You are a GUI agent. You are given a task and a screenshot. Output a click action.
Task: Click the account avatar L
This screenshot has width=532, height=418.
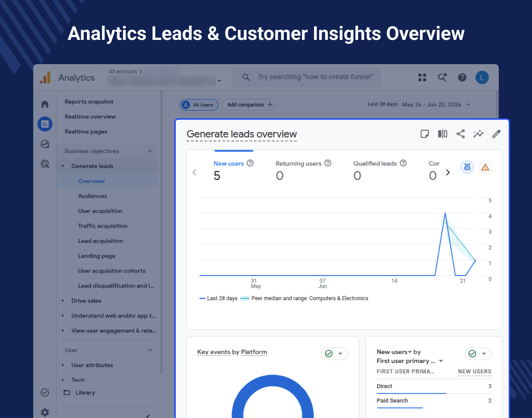(482, 78)
